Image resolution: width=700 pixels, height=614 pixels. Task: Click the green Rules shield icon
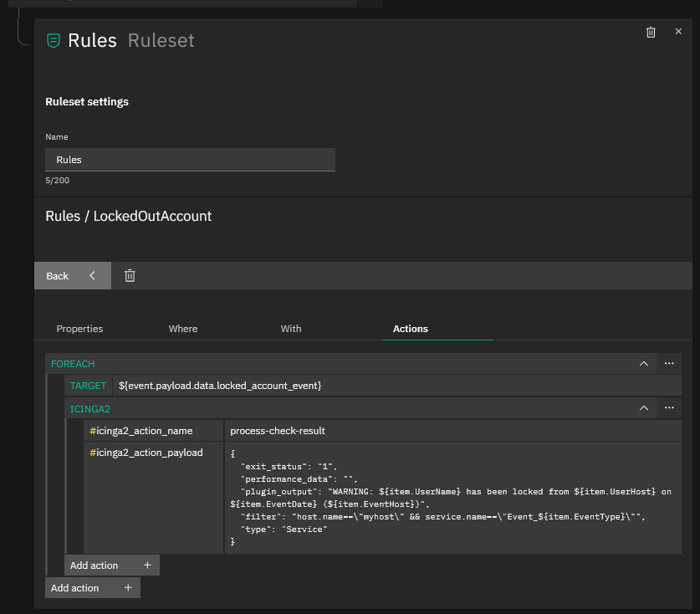[x=54, y=41]
